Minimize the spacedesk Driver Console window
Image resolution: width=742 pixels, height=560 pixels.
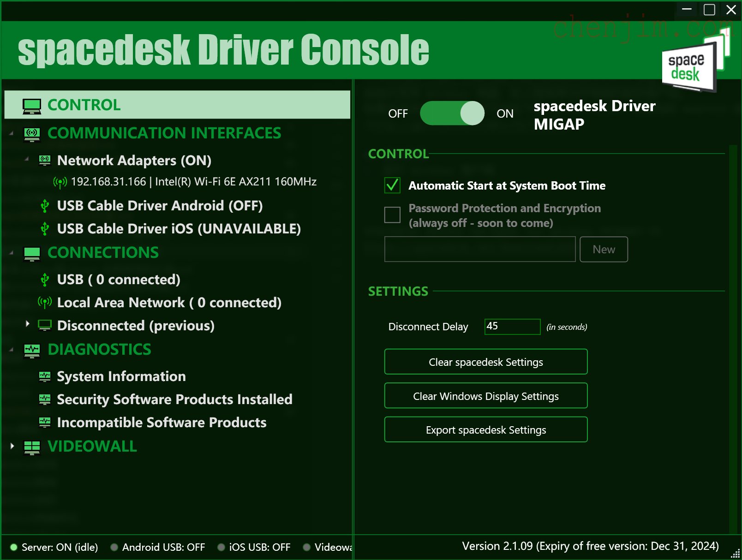(687, 9)
